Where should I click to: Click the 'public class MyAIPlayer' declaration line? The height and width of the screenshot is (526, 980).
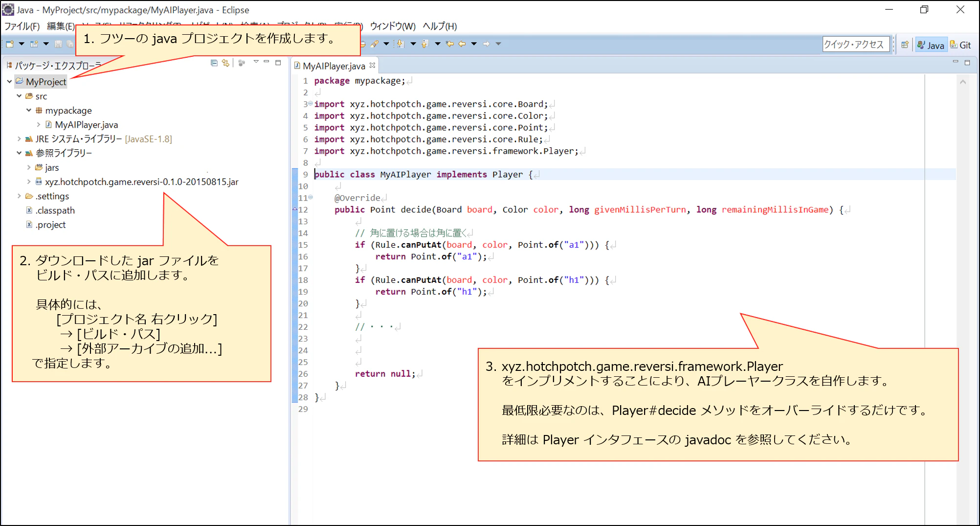pos(423,175)
